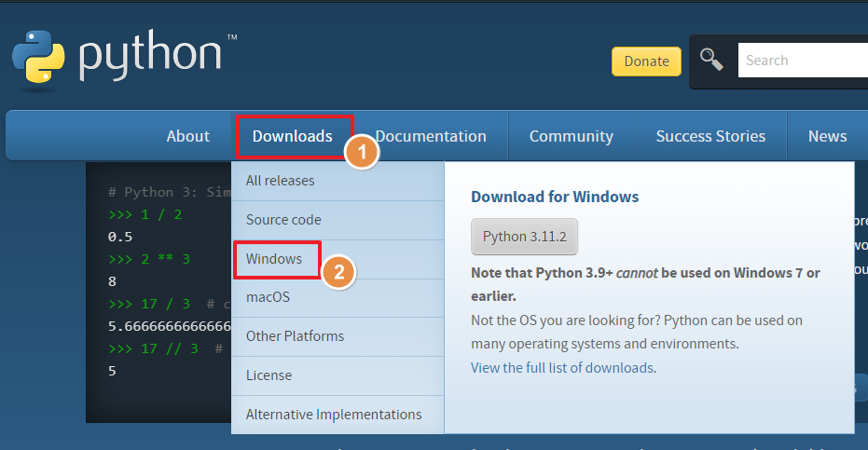Click the 'Note that Python 3.9+' note text

pyautogui.click(x=645, y=284)
